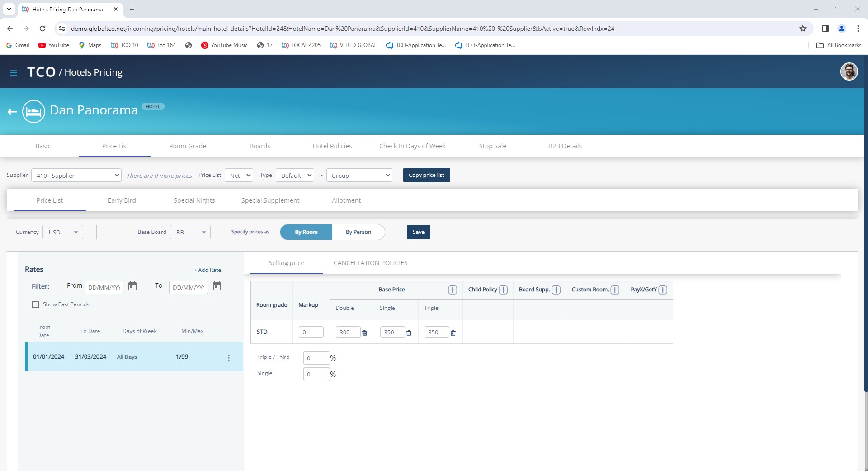This screenshot has width=868, height=471.
Task: Open the B2B Details tab
Action: (x=565, y=146)
